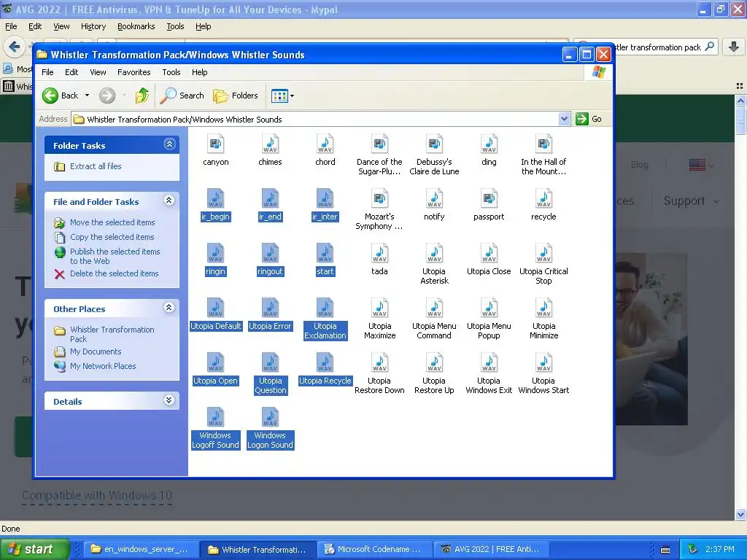Click the taskbar clock
The image size is (747, 560).
tap(720, 549)
